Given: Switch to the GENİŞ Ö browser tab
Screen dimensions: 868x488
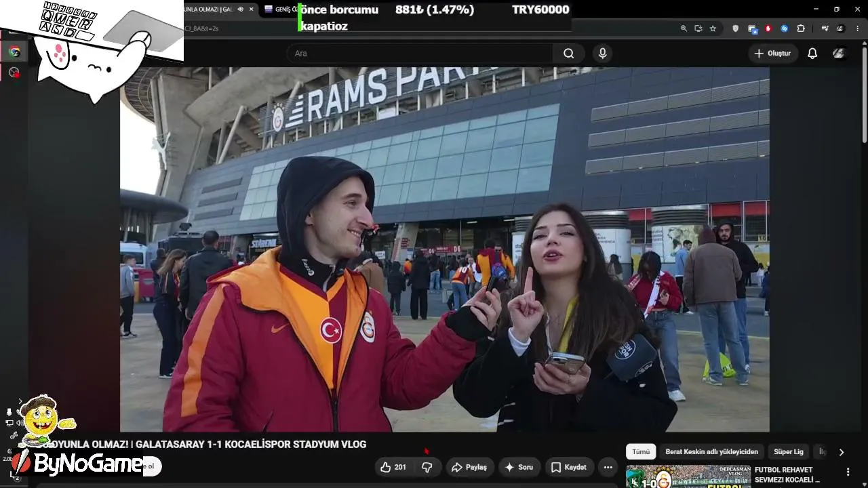Looking at the screenshot, I should click(281, 9).
